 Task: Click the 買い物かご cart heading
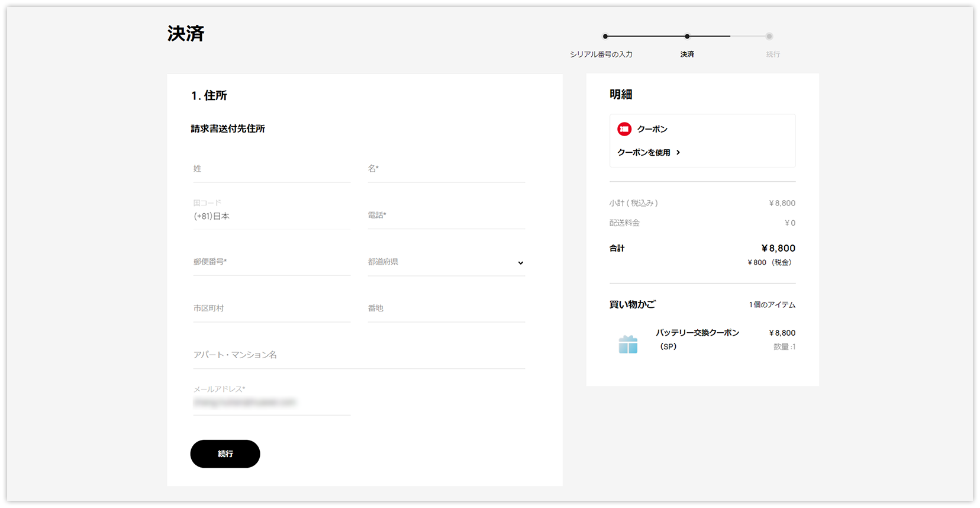click(633, 304)
